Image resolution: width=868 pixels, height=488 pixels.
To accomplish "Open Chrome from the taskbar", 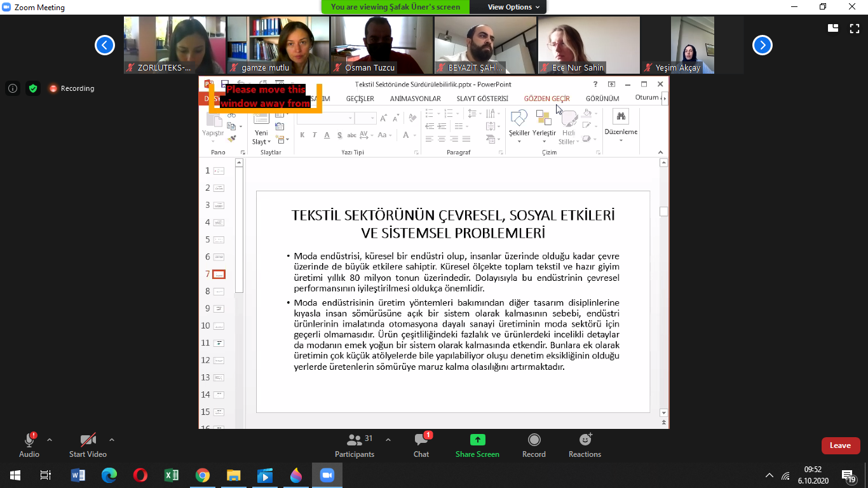I will [x=203, y=475].
